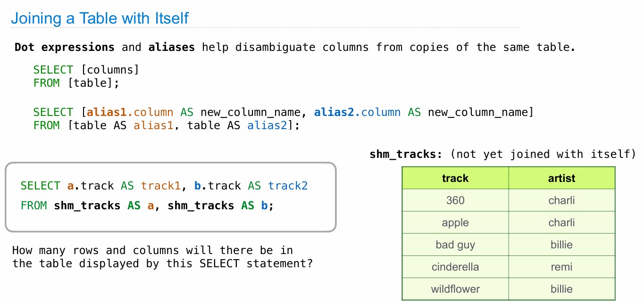Click the "apple" table cell
This screenshot has height=304, width=644.
[455, 222]
